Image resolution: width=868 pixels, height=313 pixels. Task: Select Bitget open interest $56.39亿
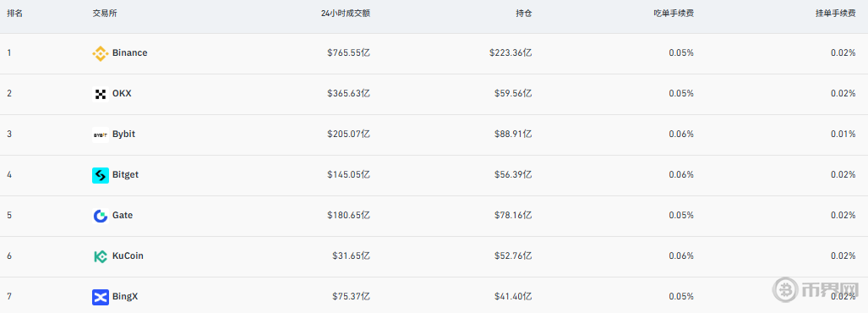[513, 174]
